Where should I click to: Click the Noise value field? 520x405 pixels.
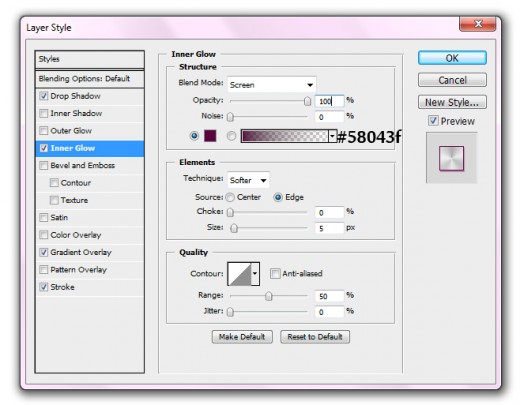point(329,117)
